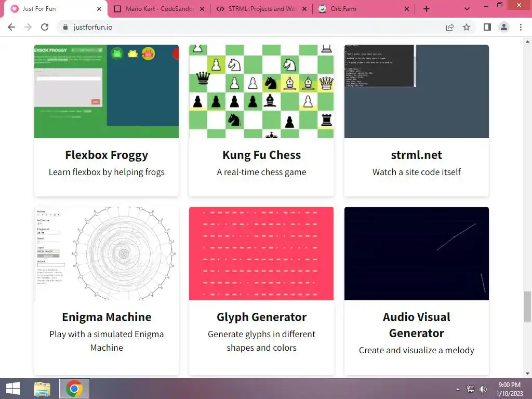Open the network status tray icon
The height and width of the screenshot is (399, 532).
[471, 389]
